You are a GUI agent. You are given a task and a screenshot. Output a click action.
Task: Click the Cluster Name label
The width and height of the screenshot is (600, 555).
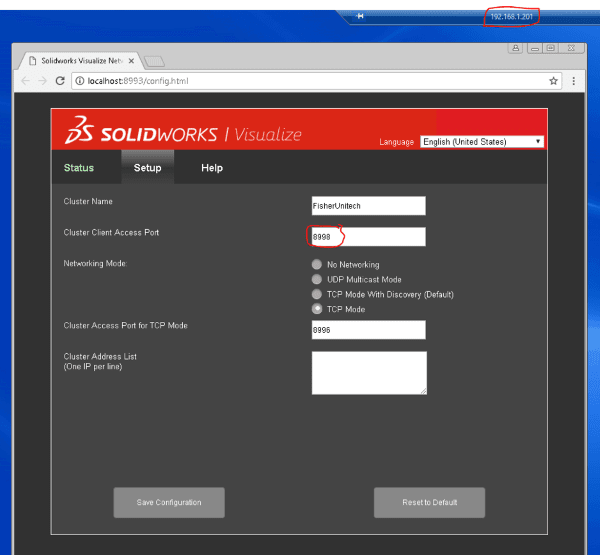pos(88,201)
